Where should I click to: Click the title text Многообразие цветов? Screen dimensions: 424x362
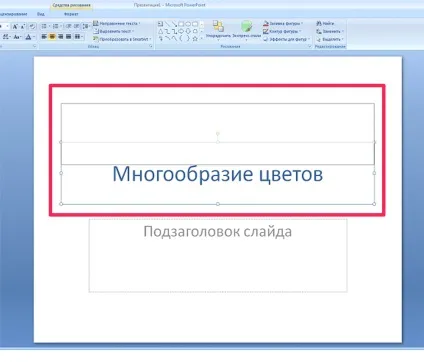tap(218, 174)
